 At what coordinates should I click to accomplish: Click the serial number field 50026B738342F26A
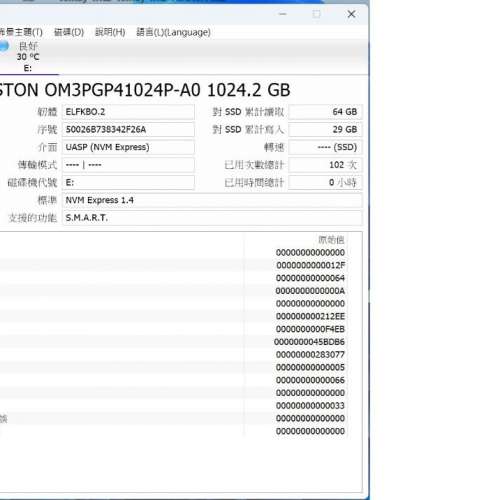128,129
